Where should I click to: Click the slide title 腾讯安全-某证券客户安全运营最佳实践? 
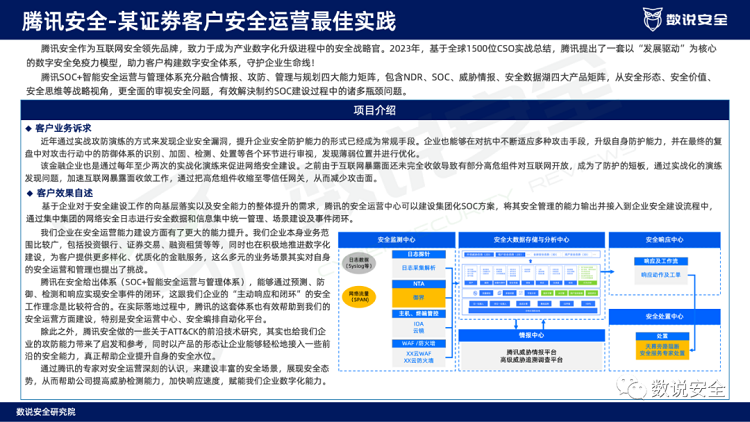[x=200, y=20]
